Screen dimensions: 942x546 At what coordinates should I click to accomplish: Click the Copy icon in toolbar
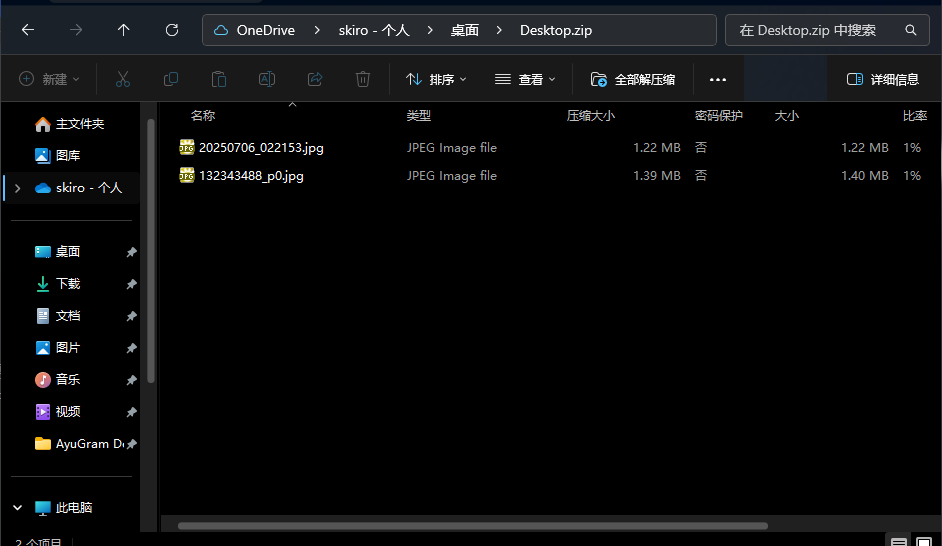[171, 79]
